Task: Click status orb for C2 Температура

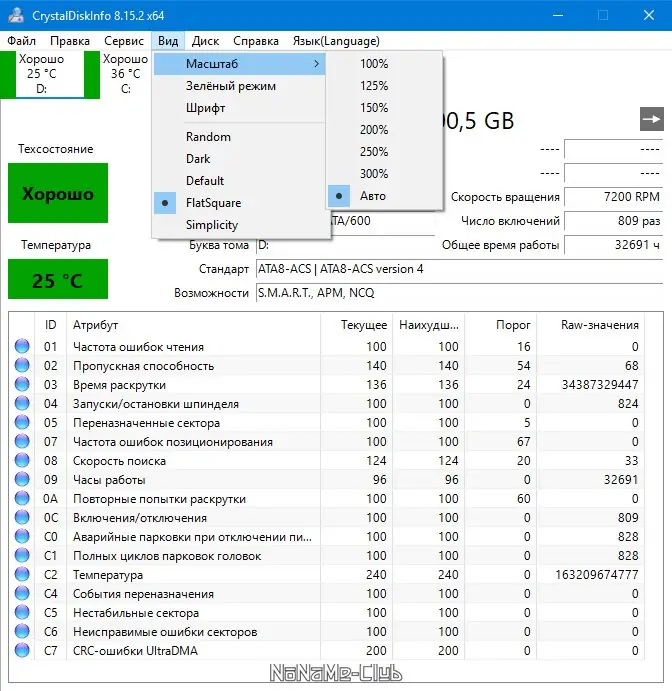Action: pyautogui.click(x=22, y=574)
